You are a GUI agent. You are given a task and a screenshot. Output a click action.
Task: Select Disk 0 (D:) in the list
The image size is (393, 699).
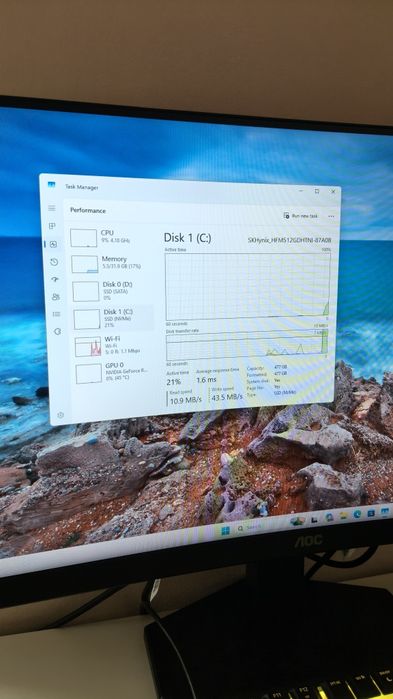tap(112, 291)
